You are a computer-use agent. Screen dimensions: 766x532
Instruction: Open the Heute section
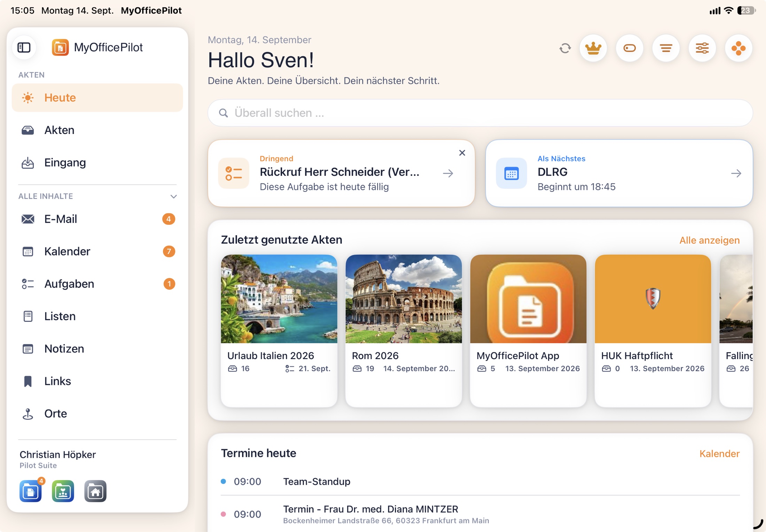[x=97, y=97]
